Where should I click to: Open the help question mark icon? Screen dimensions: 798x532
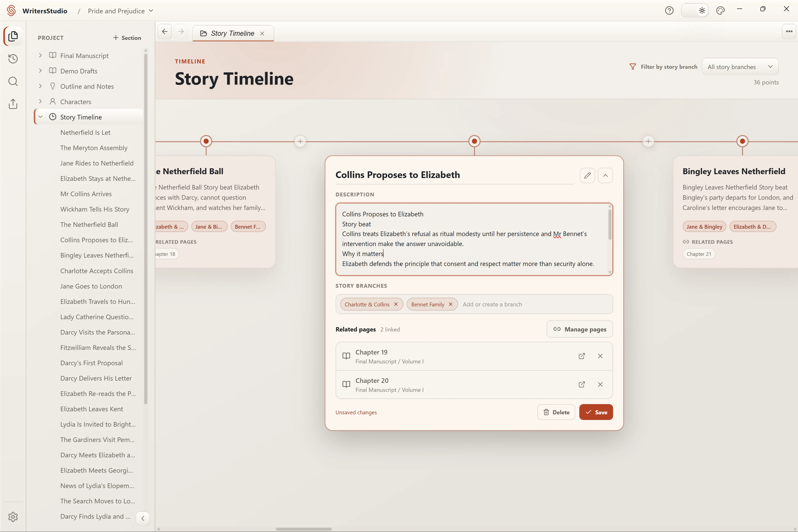click(x=669, y=10)
